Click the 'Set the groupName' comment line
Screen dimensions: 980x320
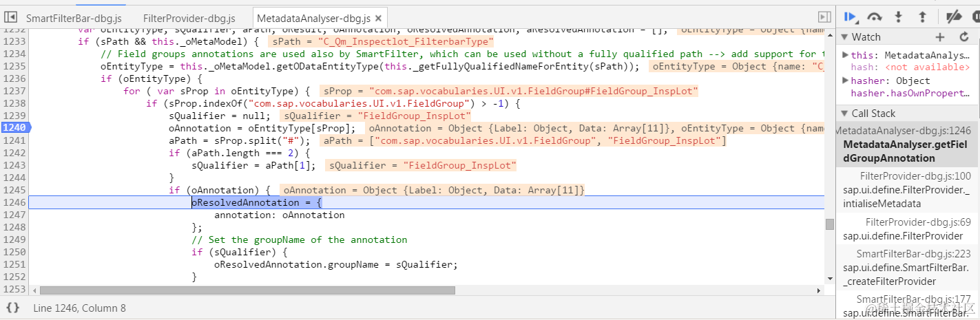(x=300, y=239)
